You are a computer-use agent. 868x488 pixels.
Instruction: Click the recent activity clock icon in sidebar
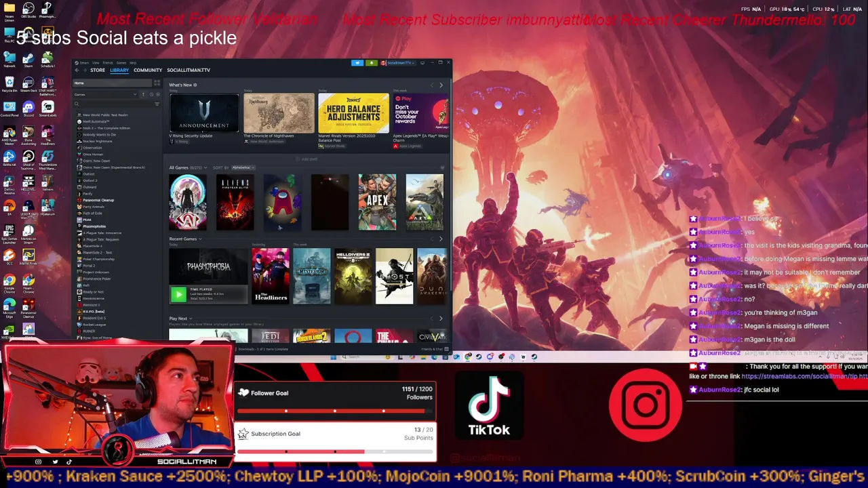(151, 94)
